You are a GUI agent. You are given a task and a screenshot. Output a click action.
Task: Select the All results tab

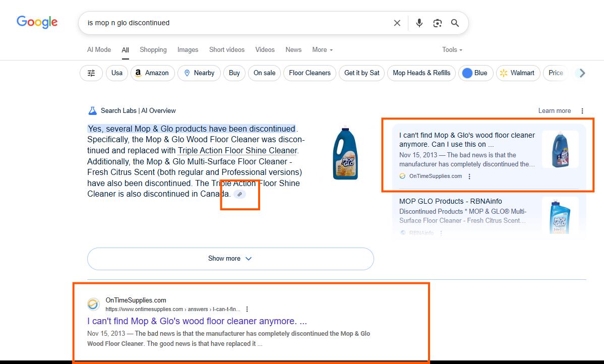click(x=125, y=50)
